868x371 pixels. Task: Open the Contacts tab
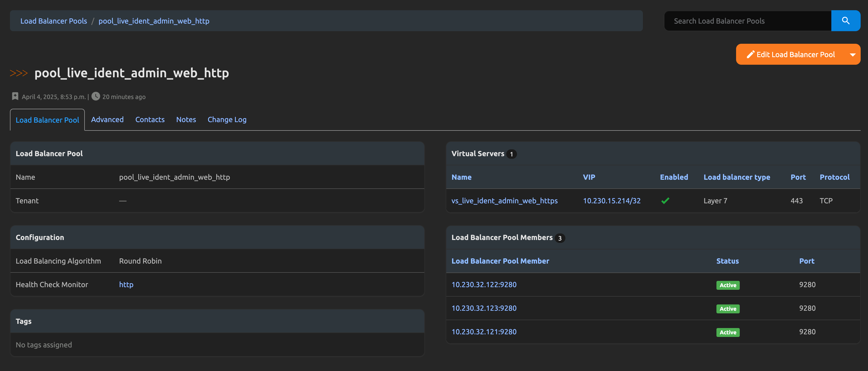150,119
